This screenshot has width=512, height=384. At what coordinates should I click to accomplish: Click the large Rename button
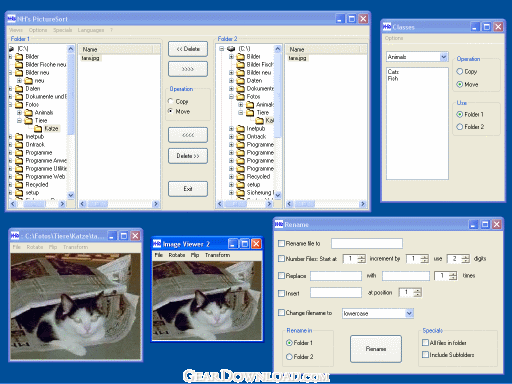(x=376, y=349)
